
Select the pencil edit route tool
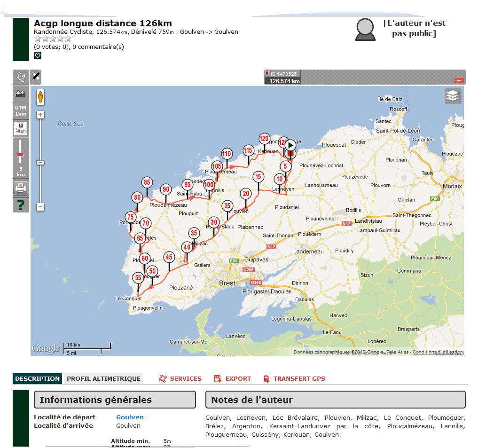[x=36, y=76]
